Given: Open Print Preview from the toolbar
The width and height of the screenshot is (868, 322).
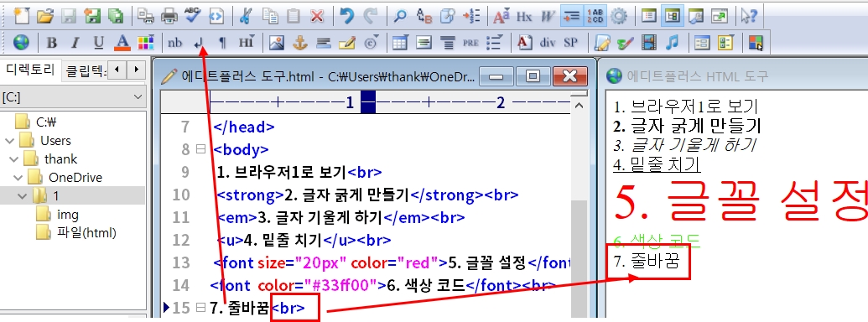Looking at the screenshot, I should pyautogui.click(x=146, y=16).
